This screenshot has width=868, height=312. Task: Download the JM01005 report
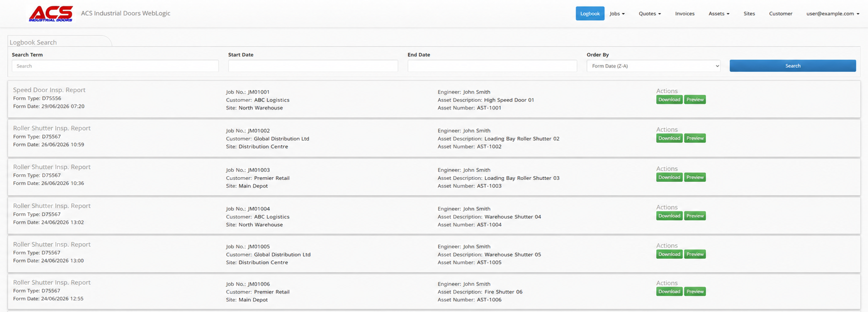(x=669, y=254)
